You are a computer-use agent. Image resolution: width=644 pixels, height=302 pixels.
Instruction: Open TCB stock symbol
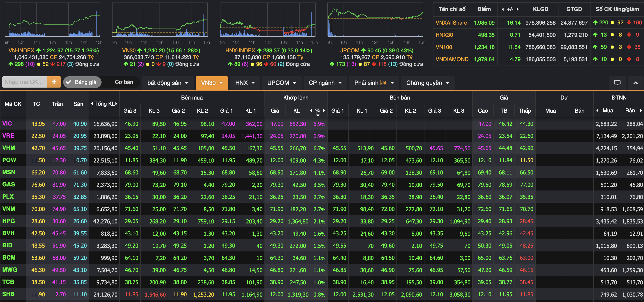[x=8, y=282]
